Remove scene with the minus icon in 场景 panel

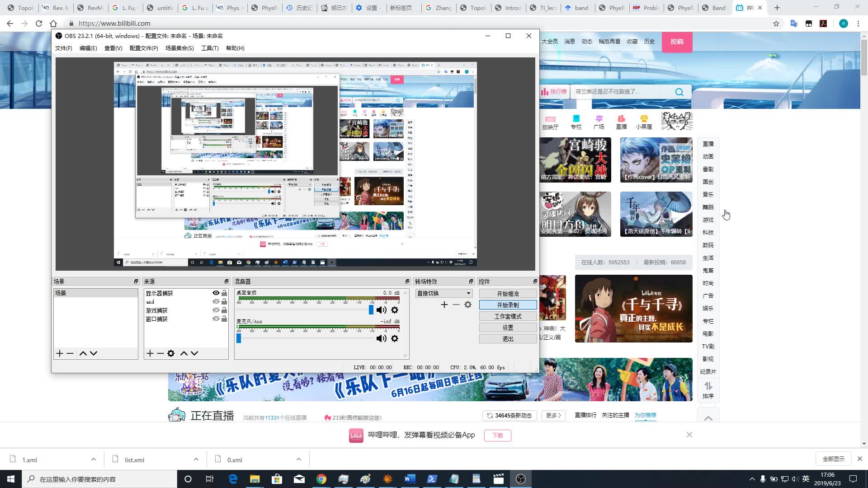70,353
